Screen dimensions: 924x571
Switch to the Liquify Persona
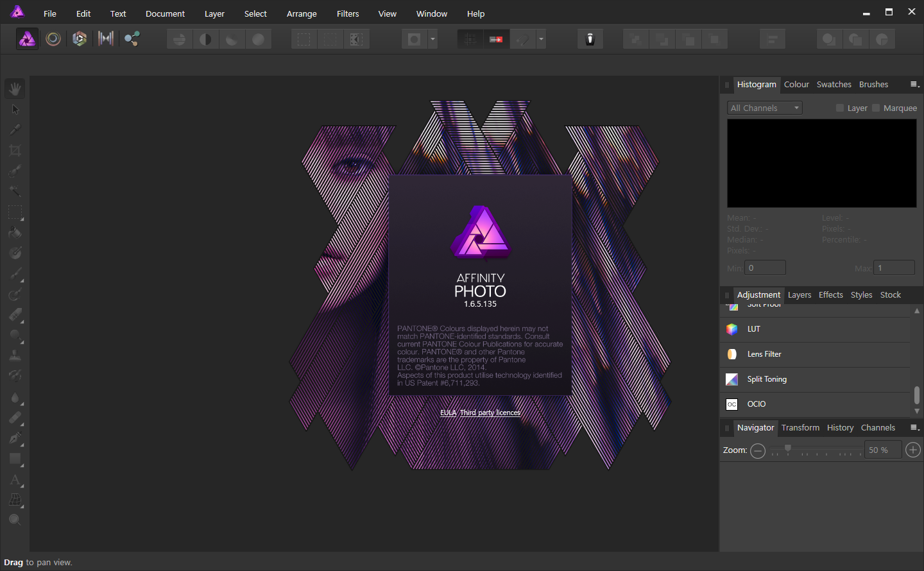[x=53, y=39]
